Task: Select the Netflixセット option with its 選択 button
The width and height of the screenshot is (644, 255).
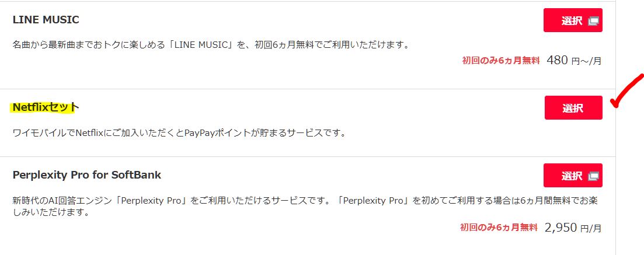Action: pos(573,108)
